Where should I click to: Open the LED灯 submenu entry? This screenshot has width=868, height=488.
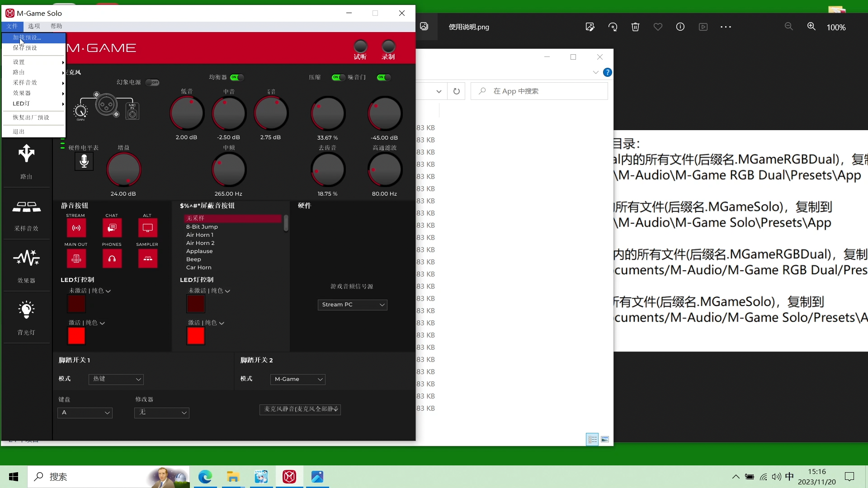[x=34, y=103]
